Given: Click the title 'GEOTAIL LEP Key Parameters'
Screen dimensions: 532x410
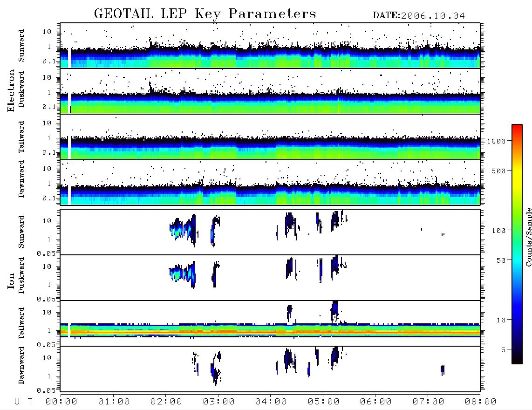Looking at the screenshot, I should pyautogui.click(x=205, y=14).
